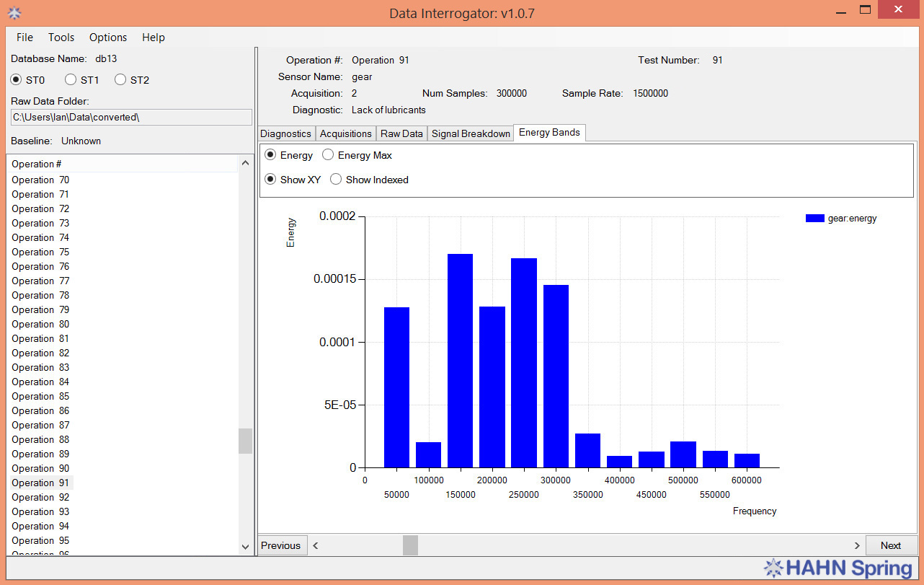924x585 pixels.
Task: Click the operation list vertical scrollbar thumb
Action: [x=246, y=441]
